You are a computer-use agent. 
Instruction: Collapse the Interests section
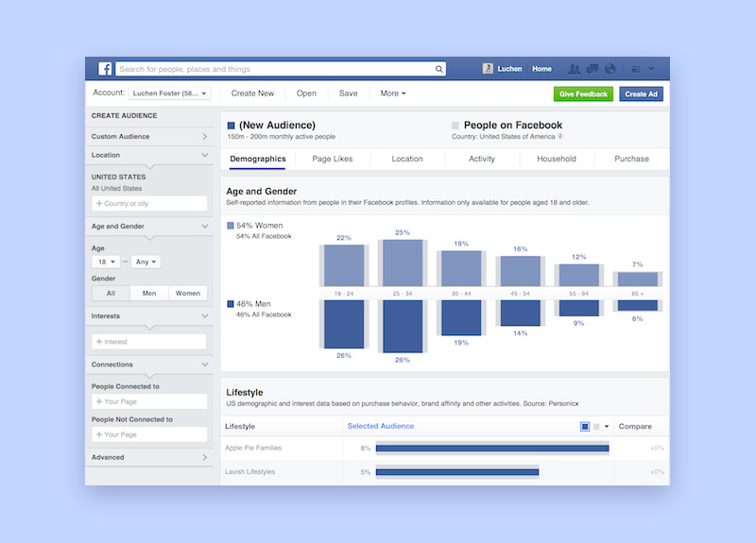point(149,316)
